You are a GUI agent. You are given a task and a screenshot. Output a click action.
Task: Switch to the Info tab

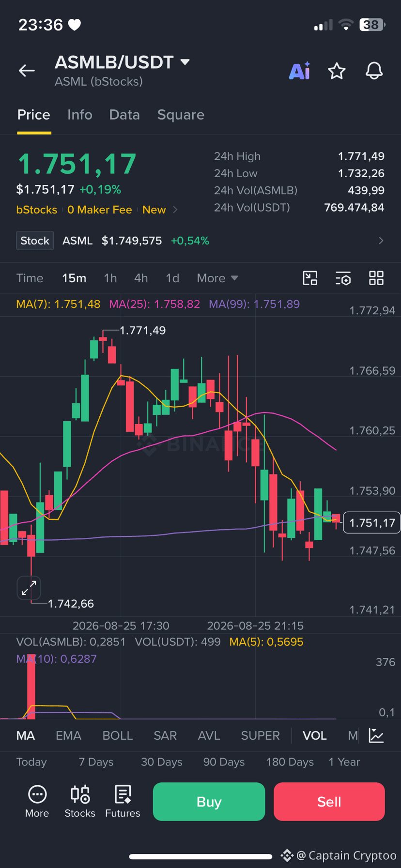tap(80, 115)
